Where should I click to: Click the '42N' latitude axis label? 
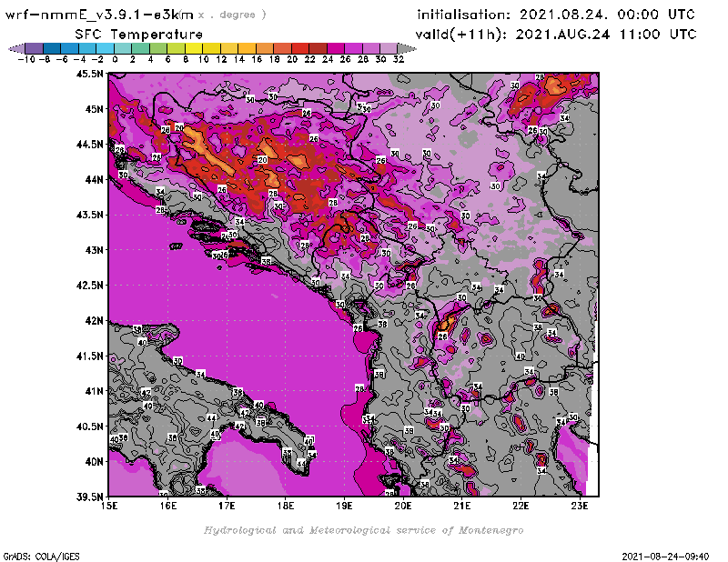pos(95,321)
